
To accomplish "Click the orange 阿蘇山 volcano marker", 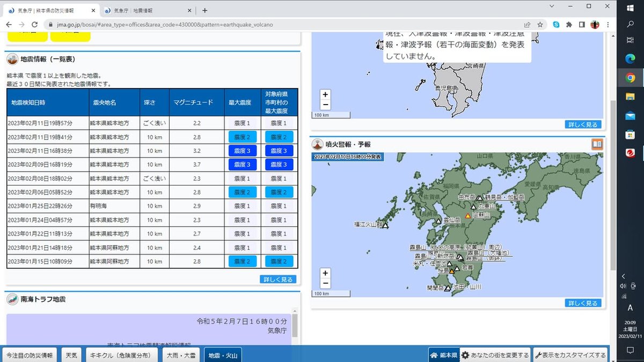I will 467,216.
